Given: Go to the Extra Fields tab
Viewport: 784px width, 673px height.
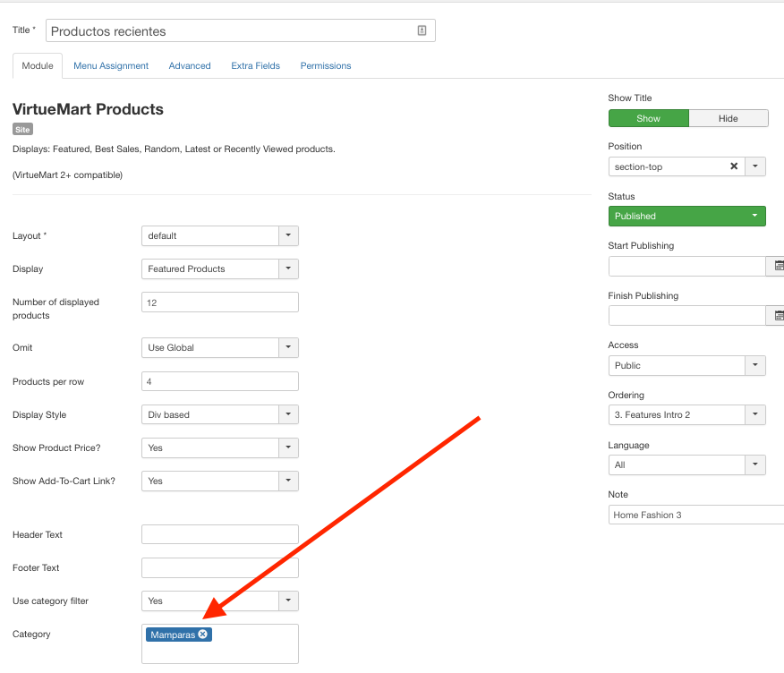Looking at the screenshot, I should click(x=255, y=65).
